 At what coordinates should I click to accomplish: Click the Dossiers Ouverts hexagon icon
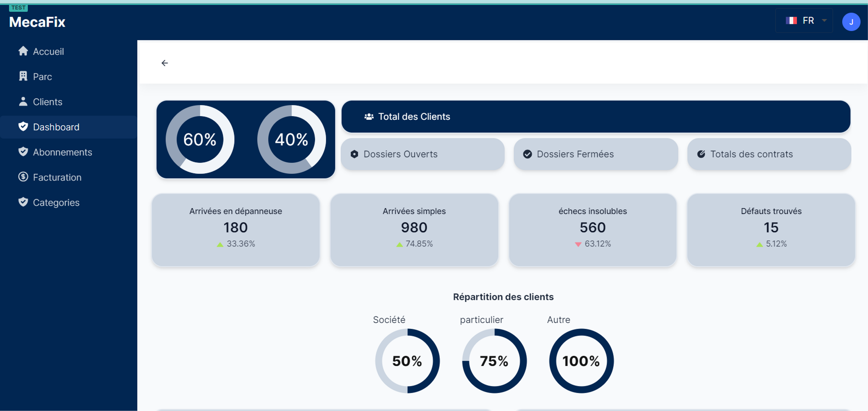354,154
